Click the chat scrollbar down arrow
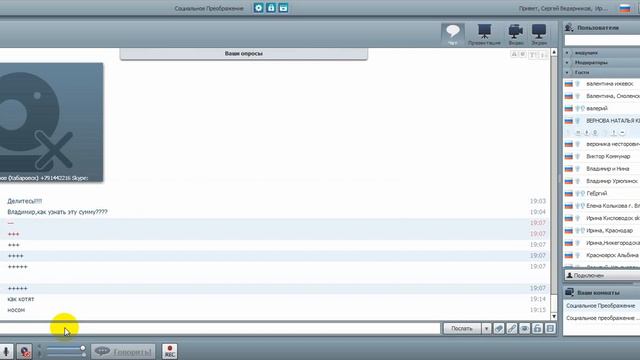The width and height of the screenshot is (640, 360). tap(554, 316)
